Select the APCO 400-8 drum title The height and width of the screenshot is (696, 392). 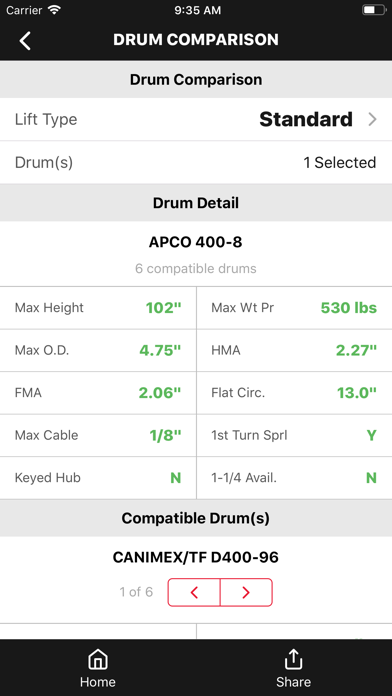coord(196,242)
